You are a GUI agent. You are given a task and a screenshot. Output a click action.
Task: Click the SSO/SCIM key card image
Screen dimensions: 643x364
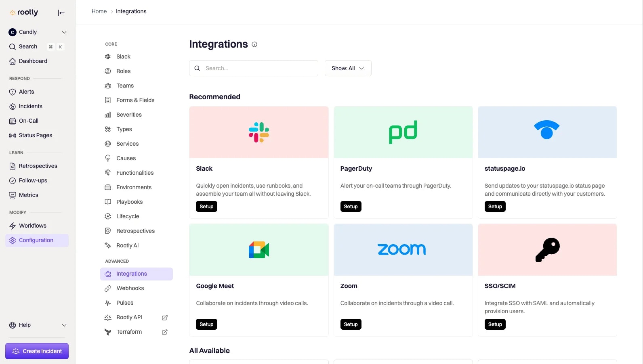(547, 250)
